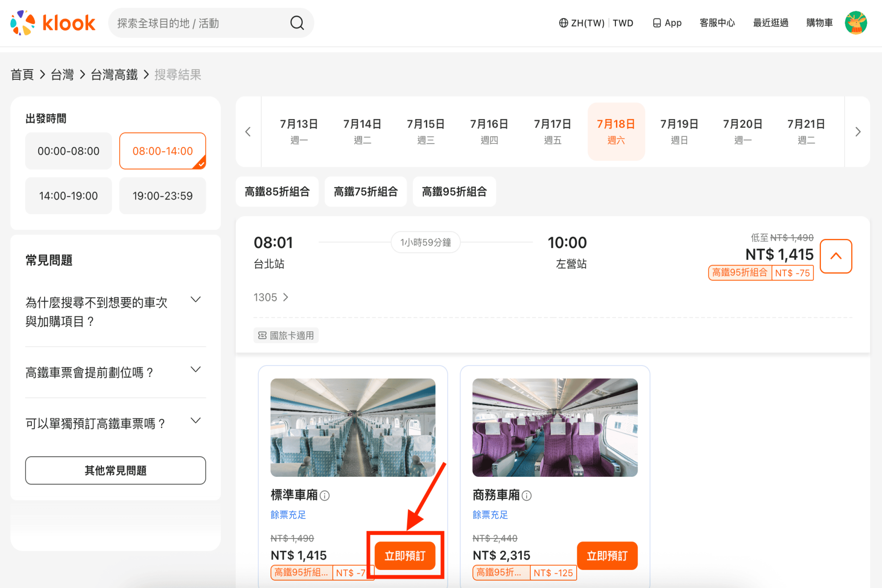Open the App download link
Image resolution: width=882 pixels, height=588 pixels.
click(667, 23)
